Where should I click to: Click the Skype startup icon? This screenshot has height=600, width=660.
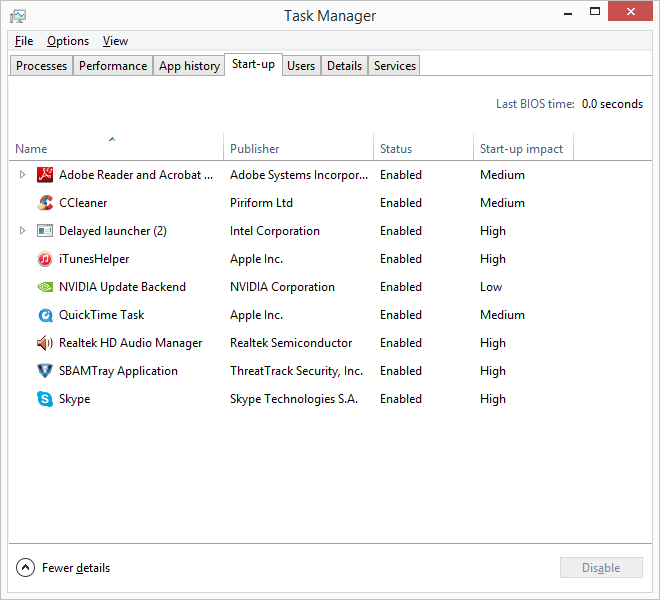(45, 399)
